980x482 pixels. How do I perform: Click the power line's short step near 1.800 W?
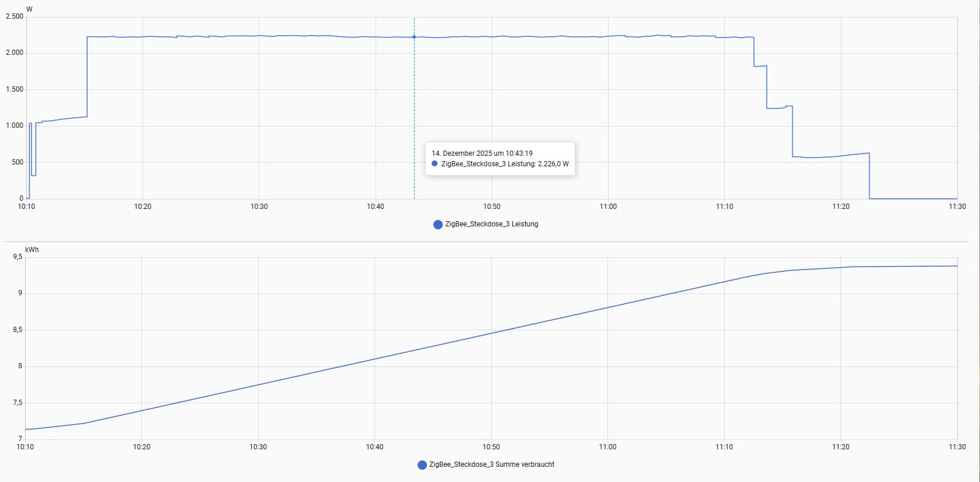760,66
